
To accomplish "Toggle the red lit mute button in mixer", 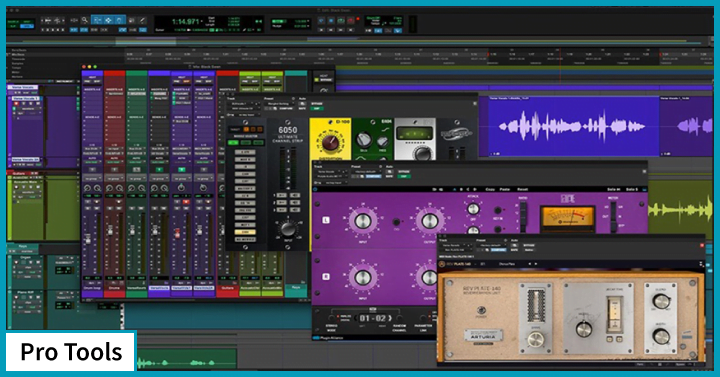I will pos(186,202).
